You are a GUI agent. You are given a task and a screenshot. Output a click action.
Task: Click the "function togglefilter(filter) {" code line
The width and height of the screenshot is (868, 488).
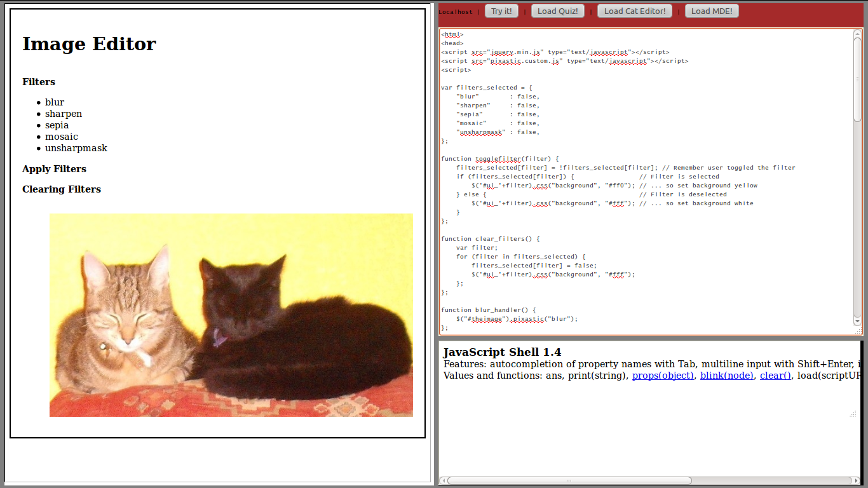click(500, 159)
